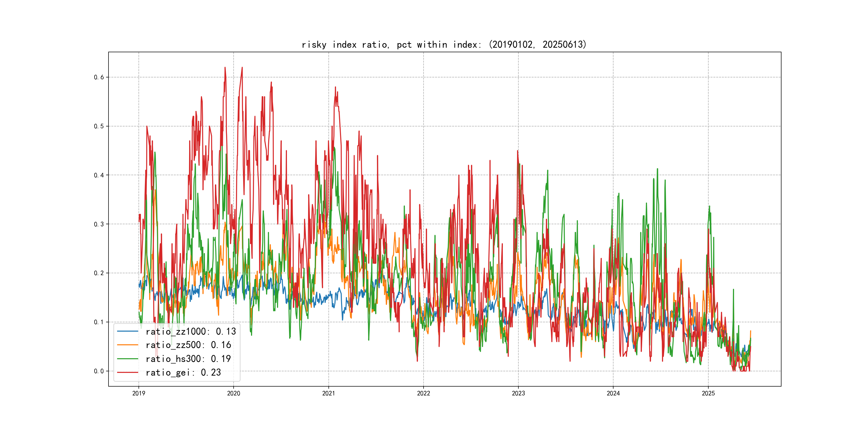Click the 2020 x-axis tick label

[x=234, y=393]
